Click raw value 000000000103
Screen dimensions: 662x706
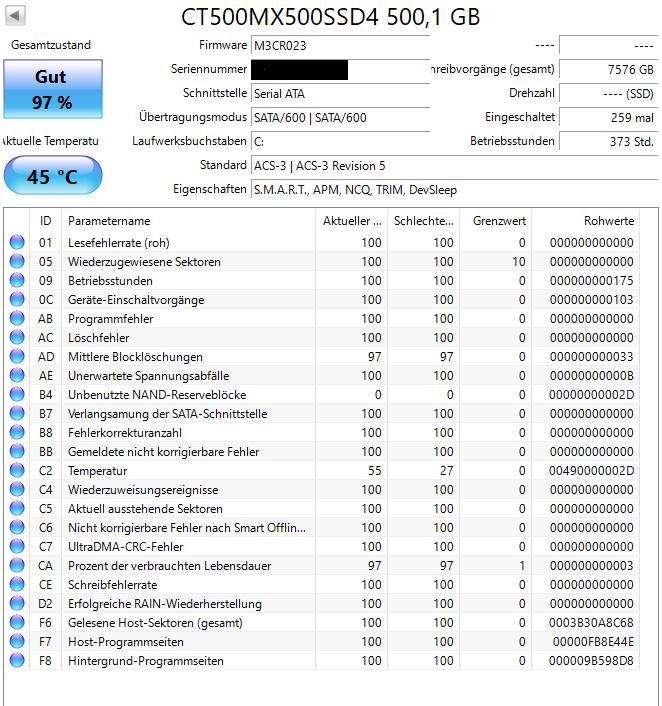click(591, 299)
